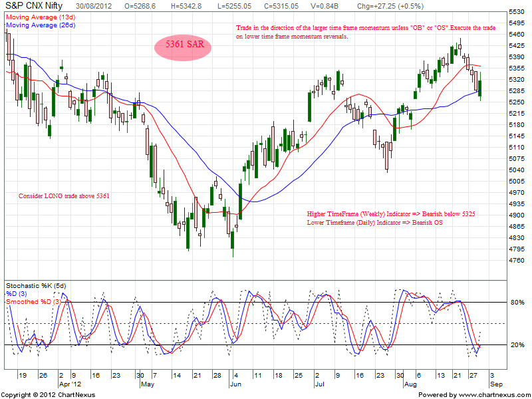Click the Higher TimeFrame (Weekly) Indicator note

(x=391, y=213)
